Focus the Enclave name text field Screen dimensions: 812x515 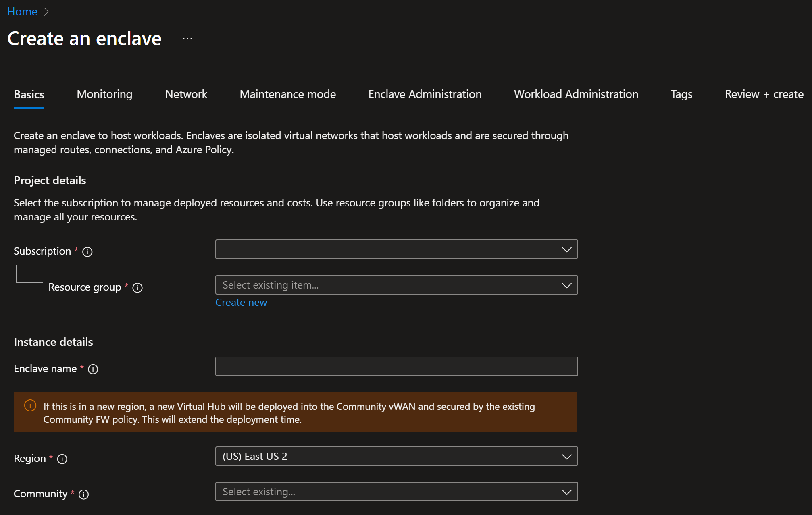[396, 366]
